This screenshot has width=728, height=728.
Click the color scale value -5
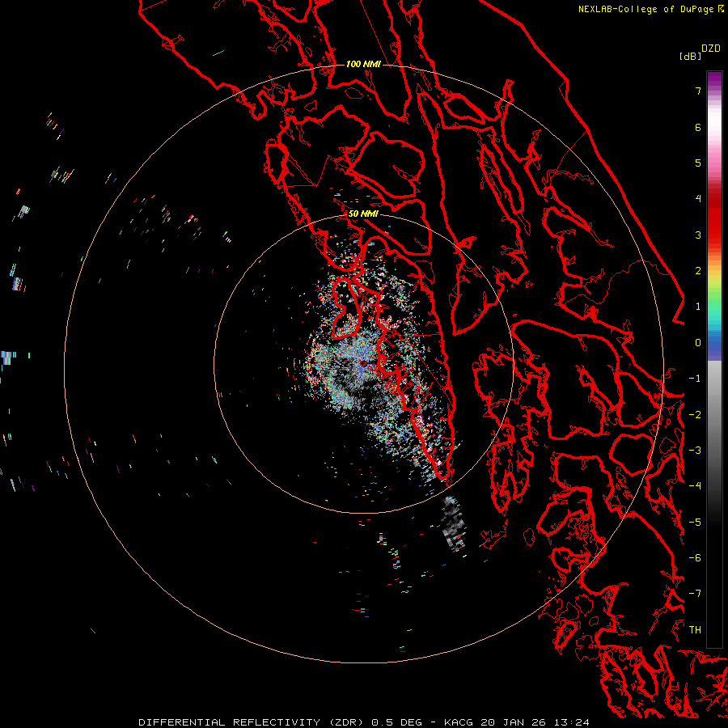(695, 523)
